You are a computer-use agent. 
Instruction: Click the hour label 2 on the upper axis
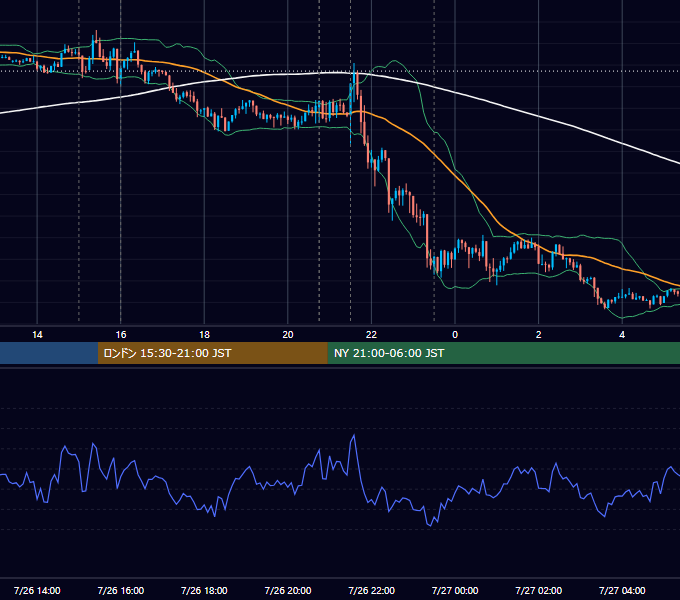539,335
